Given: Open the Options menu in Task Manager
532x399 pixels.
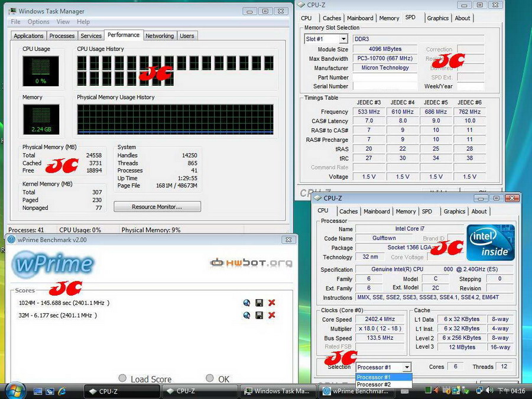Looking at the screenshot, I should [38, 22].
